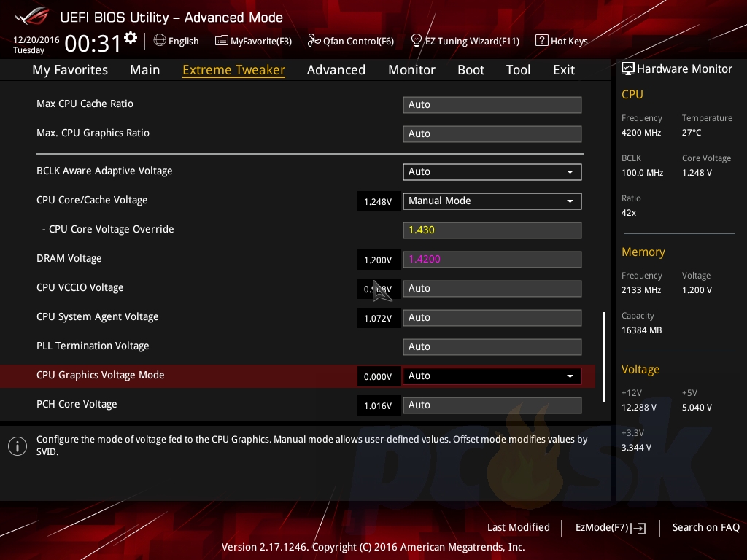The image size is (747, 560).
Task: Click the EzMode exit arrow icon
Action: click(x=638, y=528)
